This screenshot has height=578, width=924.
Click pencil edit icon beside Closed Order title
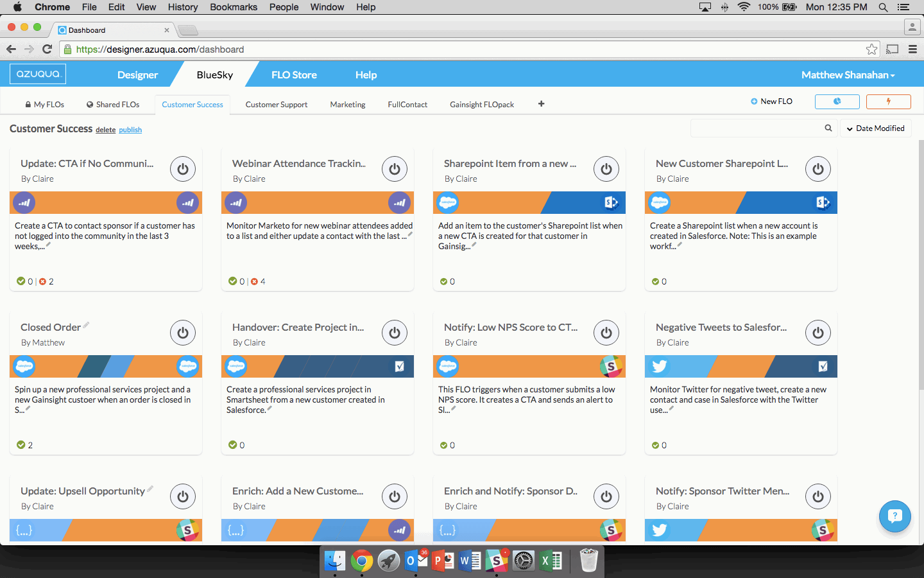tap(86, 325)
